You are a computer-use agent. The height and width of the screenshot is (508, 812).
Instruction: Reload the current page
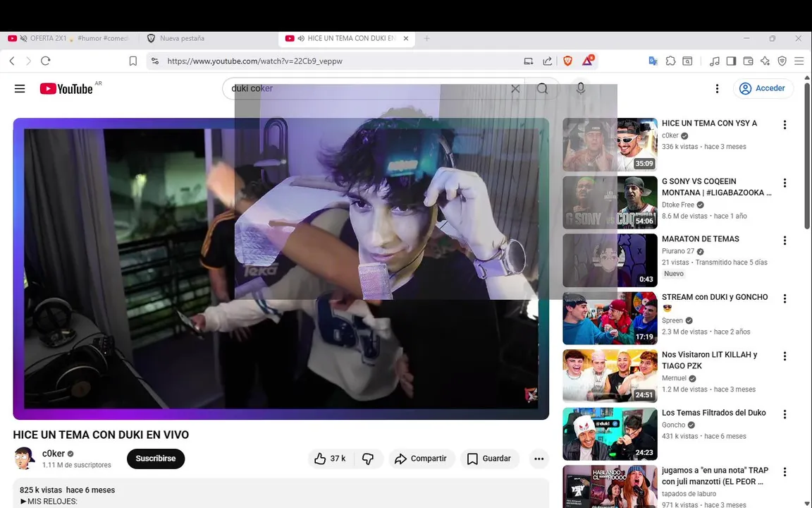click(x=46, y=61)
